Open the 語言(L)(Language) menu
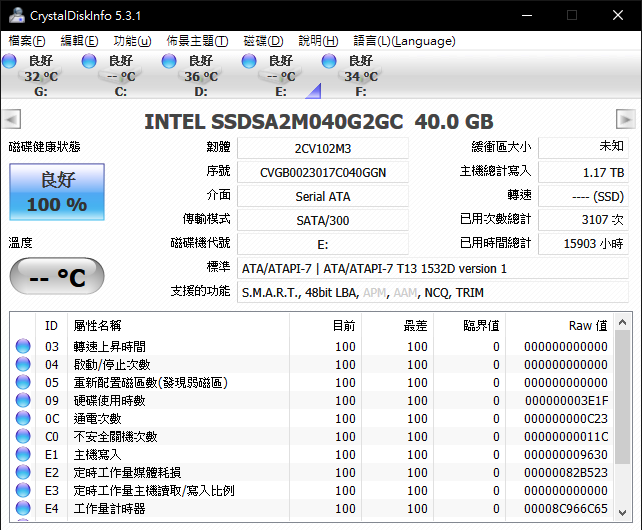643x530 pixels. (404, 41)
